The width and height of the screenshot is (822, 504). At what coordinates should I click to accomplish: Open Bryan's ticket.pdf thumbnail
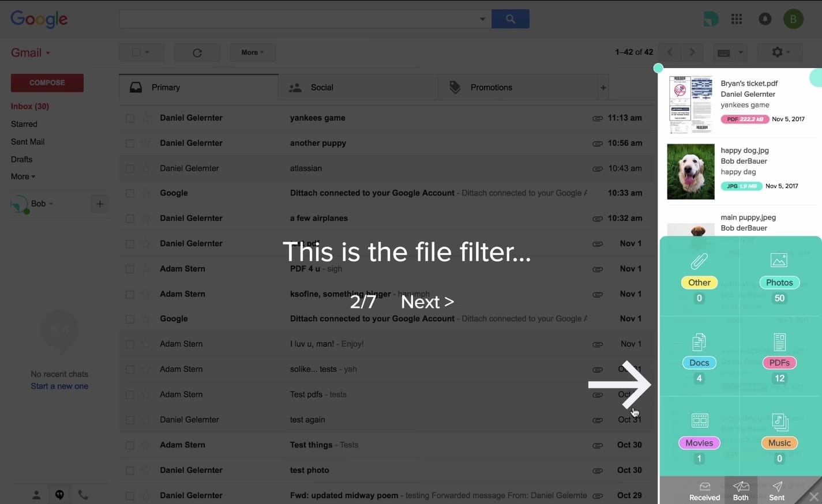tap(690, 105)
